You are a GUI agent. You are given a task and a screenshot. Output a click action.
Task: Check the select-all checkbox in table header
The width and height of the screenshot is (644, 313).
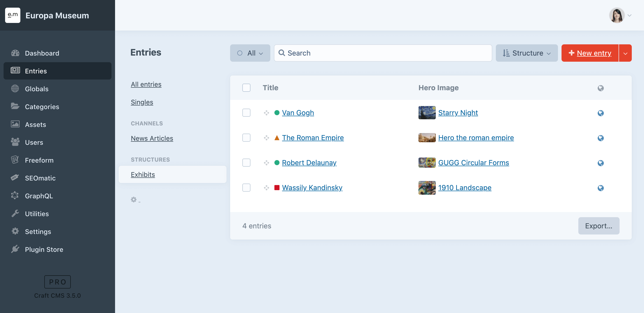(246, 88)
